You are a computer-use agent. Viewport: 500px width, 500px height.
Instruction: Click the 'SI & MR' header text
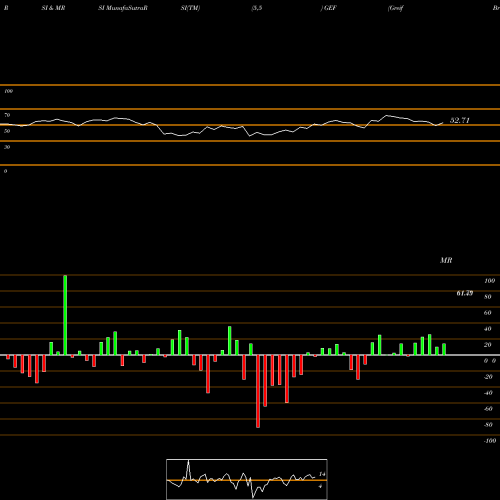53,8
